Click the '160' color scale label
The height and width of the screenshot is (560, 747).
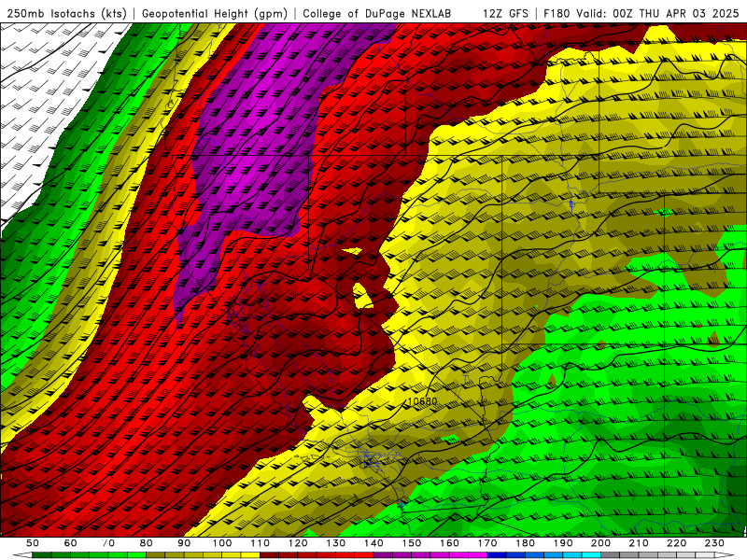point(449,543)
